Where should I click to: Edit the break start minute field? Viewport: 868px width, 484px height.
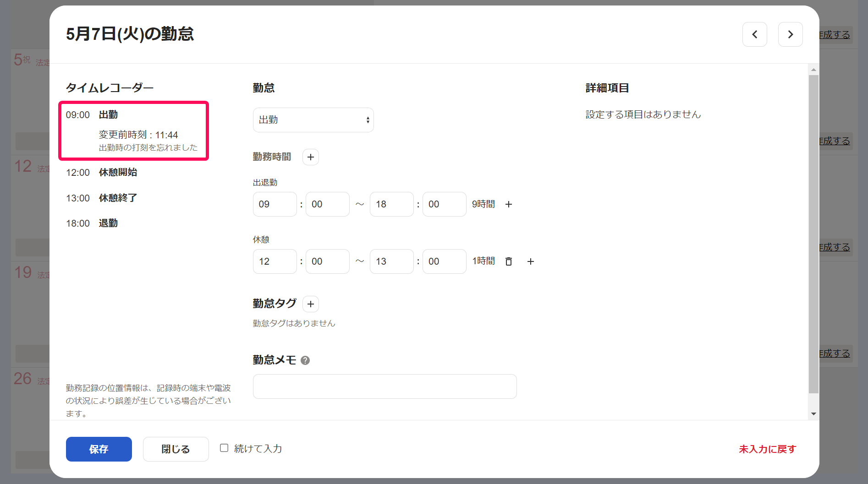(328, 261)
